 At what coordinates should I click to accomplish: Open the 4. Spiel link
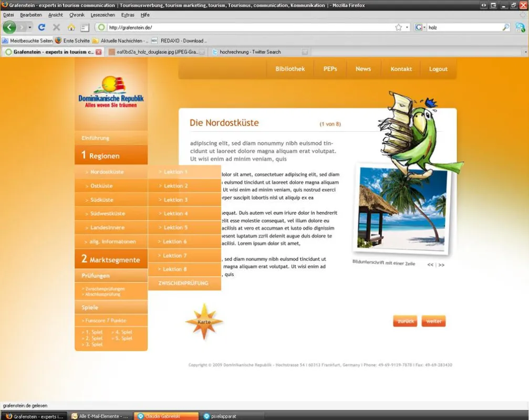point(122,332)
